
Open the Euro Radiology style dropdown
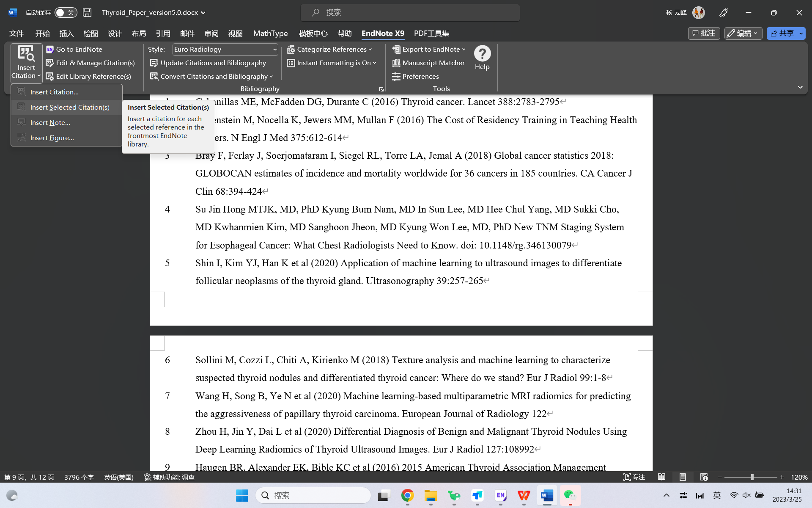[x=225, y=49]
